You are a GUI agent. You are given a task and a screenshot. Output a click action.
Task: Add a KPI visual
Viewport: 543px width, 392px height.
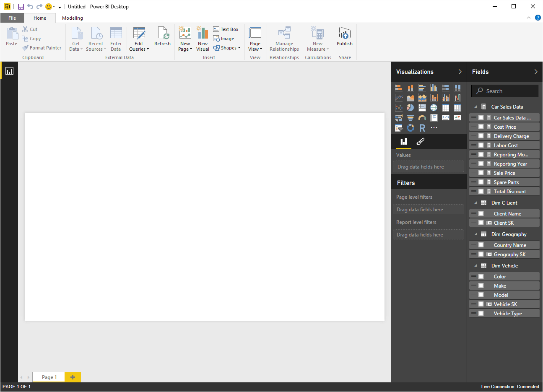(457, 118)
